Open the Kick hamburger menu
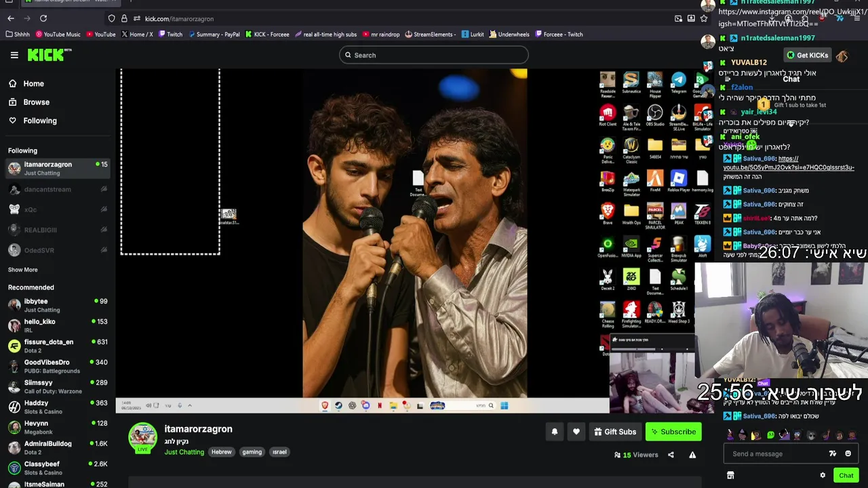Screen dimensions: 868x488 (x=14, y=55)
